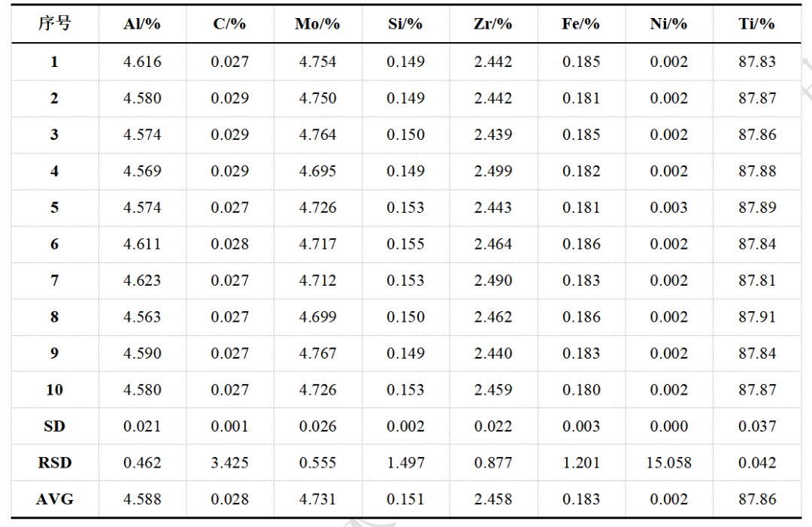This screenshot has width=812, height=527.
Task: Click the Mo value 4.695 in row 4
Action: coord(317,171)
